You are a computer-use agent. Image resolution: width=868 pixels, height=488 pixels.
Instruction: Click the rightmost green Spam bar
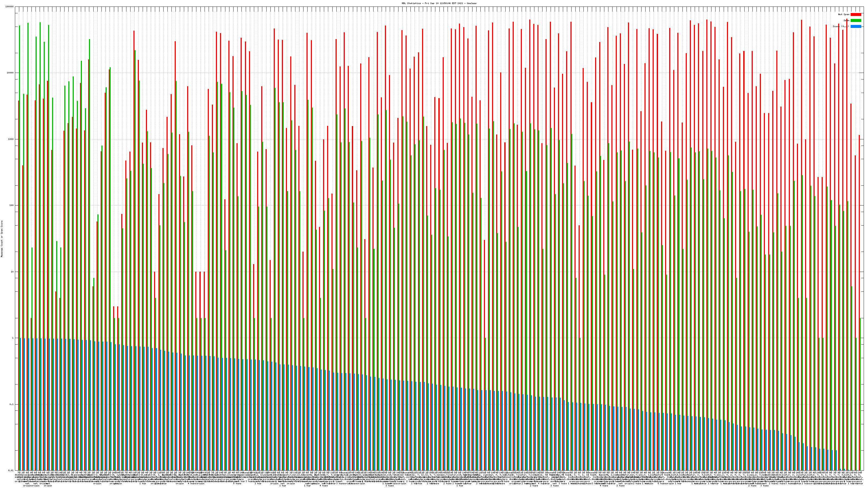coord(860,394)
